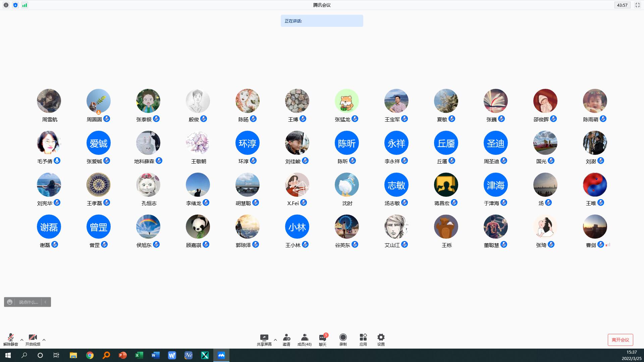Click the meeting info icon
Viewport: 644px width, 362px height.
point(6,5)
